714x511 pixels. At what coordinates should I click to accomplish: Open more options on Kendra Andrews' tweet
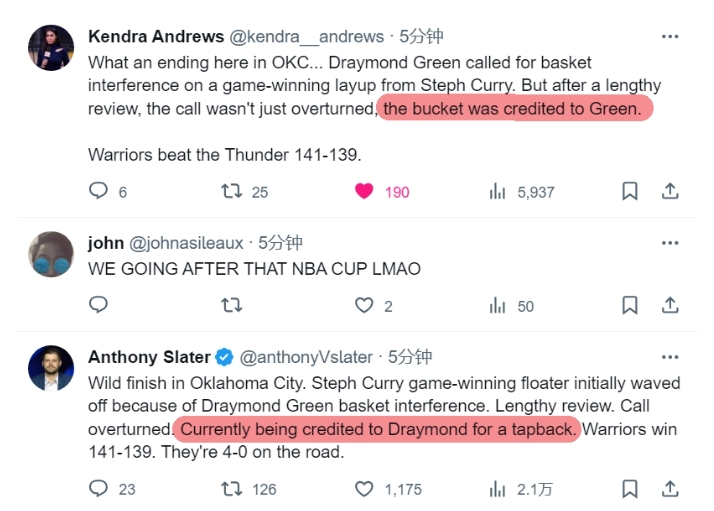coord(670,36)
